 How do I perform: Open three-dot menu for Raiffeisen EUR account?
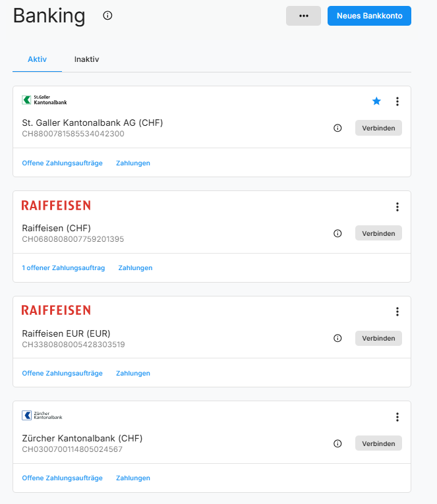(x=397, y=312)
